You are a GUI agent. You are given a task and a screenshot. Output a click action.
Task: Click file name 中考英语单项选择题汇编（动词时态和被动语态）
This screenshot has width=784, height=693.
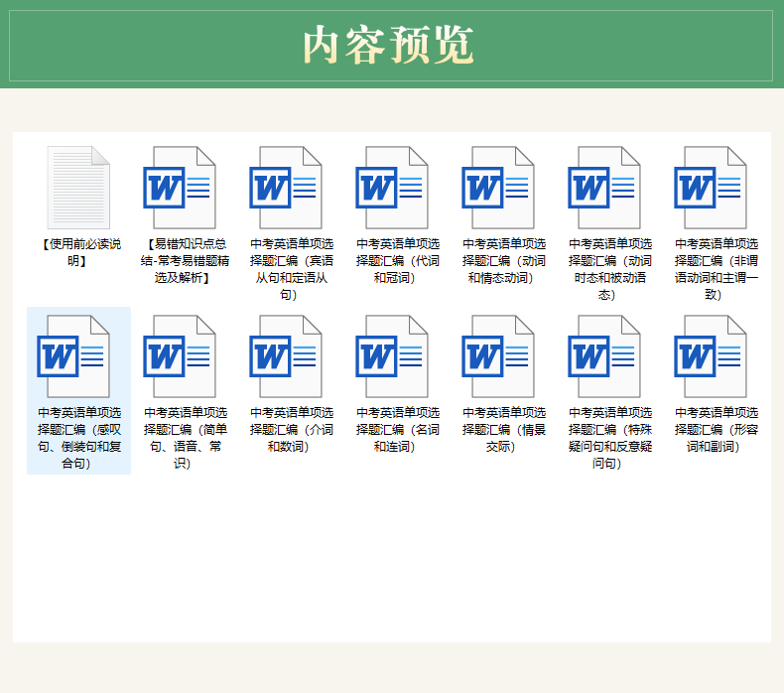610,269
